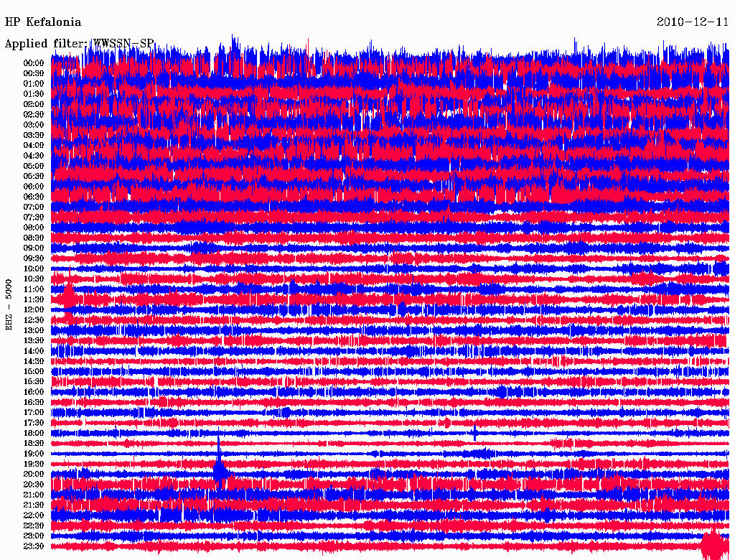This screenshot has width=735, height=560.
Task: Select the 15:00 time label
Action: [34, 371]
